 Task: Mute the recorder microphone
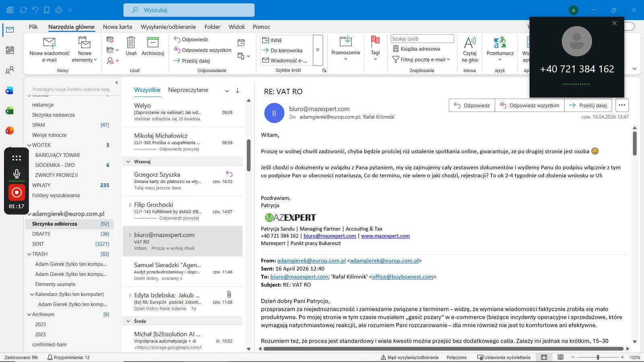(x=17, y=174)
